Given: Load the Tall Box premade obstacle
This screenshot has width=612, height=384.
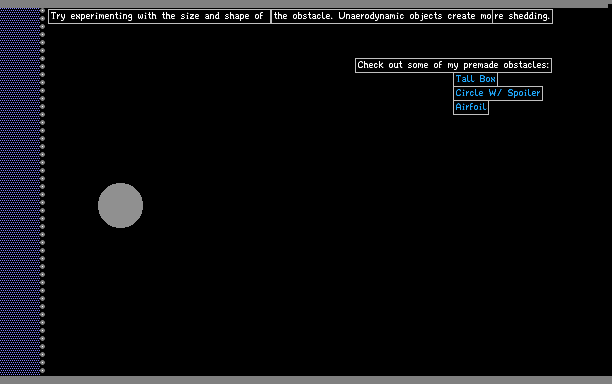Looking at the screenshot, I should [475, 79].
